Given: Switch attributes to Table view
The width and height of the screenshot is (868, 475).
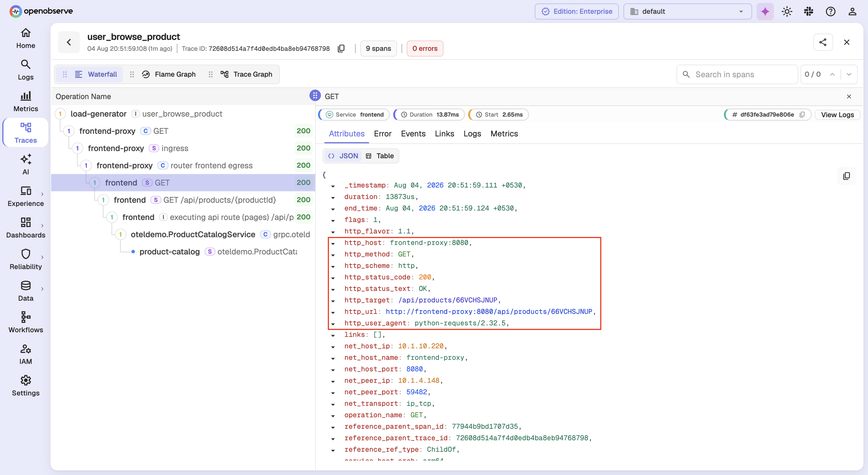Looking at the screenshot, I should [380, 156].
